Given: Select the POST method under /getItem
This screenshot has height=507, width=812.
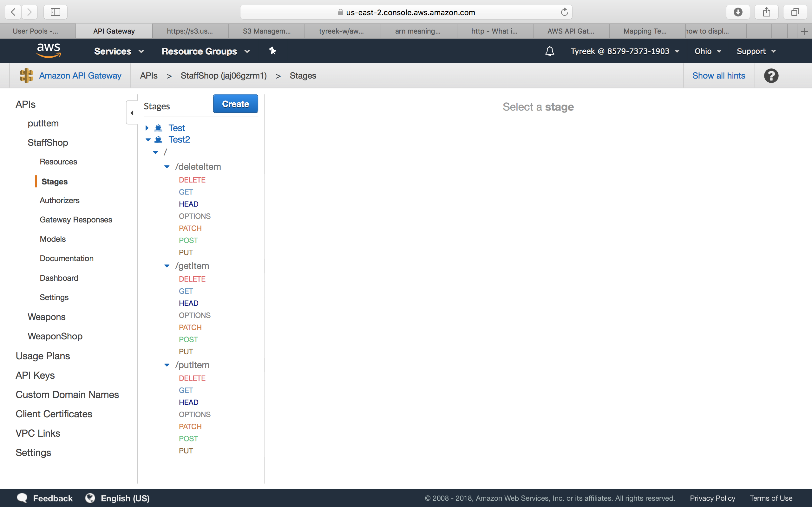Looking at the screenshot, I should (188, 339).
